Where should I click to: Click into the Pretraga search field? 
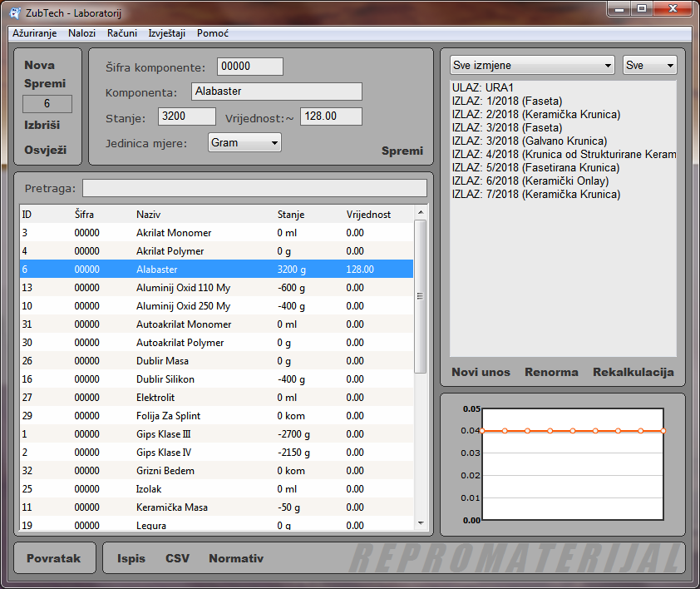tap(254, 188)
